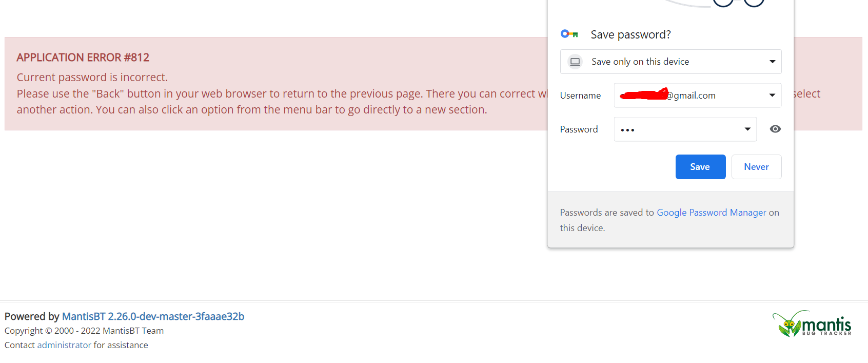Expand the 'Save only on this device' dropdown
868x363 pixels.
click(x=772, y=62)
